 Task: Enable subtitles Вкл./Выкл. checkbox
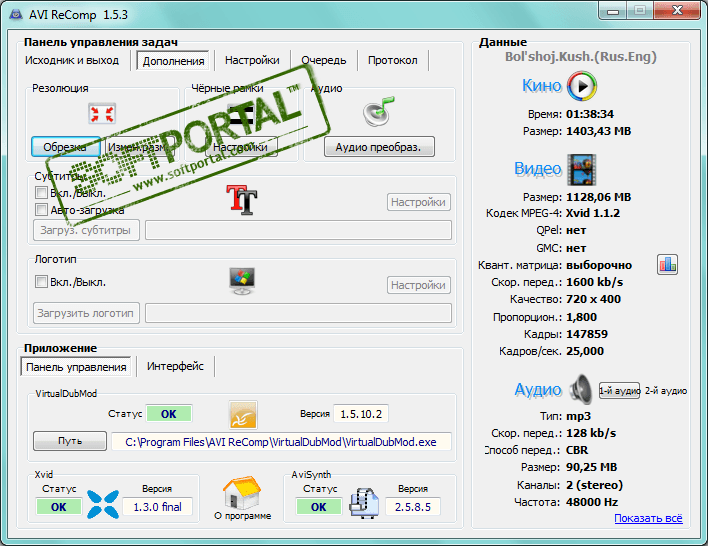click(x=41, y=193)
